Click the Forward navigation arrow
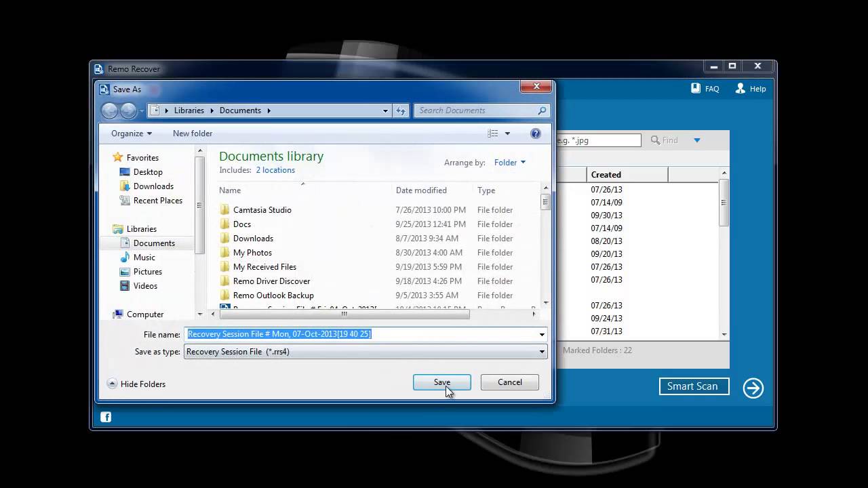 coord(128,110)
